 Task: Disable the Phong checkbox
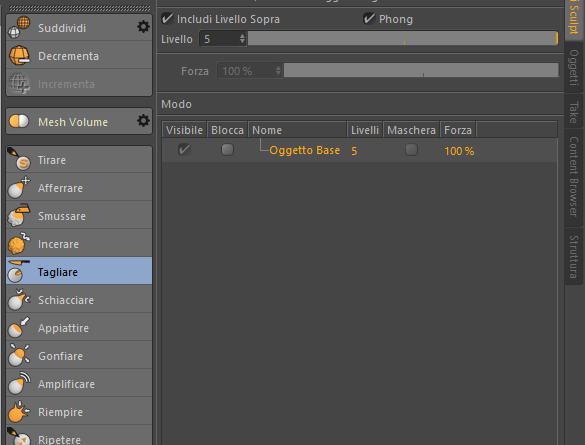369,19
